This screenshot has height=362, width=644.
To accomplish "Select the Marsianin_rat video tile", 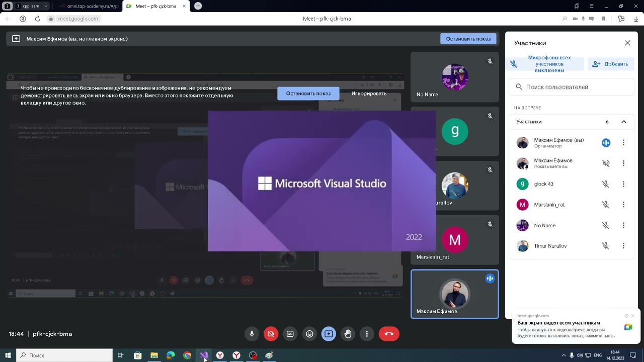I will tap(455, 239).
